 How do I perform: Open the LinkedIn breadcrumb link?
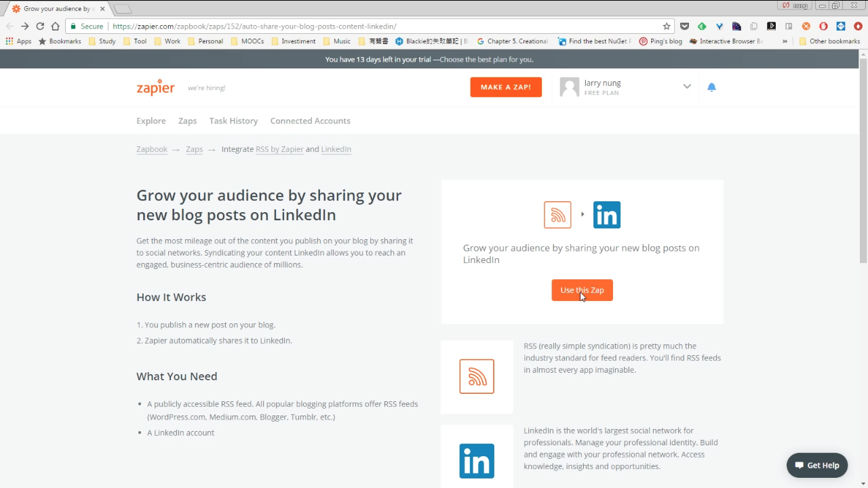336,149
